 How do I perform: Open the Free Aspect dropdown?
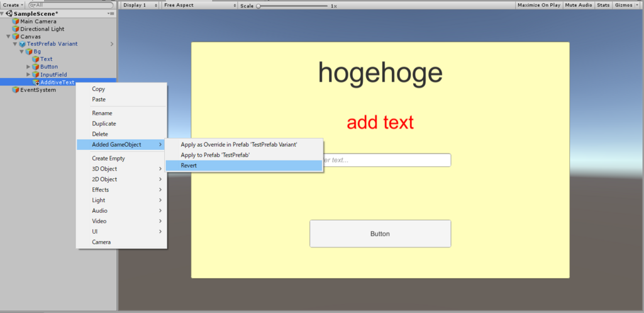tap(199, 5)
